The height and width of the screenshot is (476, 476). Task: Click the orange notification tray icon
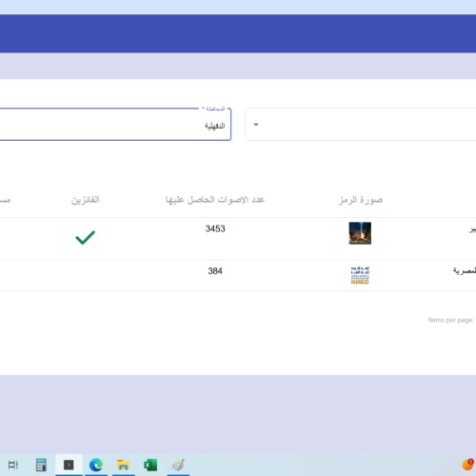(x=467, y=465)
